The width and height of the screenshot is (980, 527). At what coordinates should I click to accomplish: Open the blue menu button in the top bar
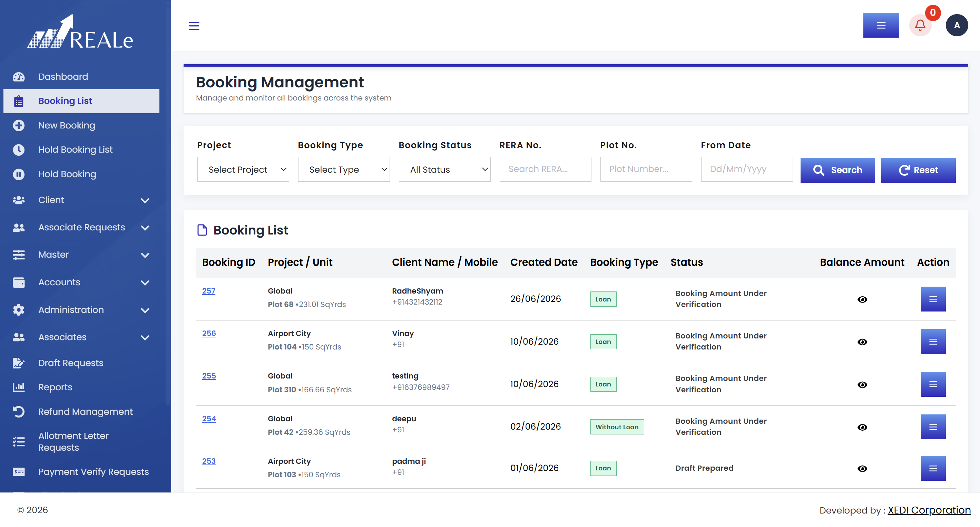coord(881,26)
